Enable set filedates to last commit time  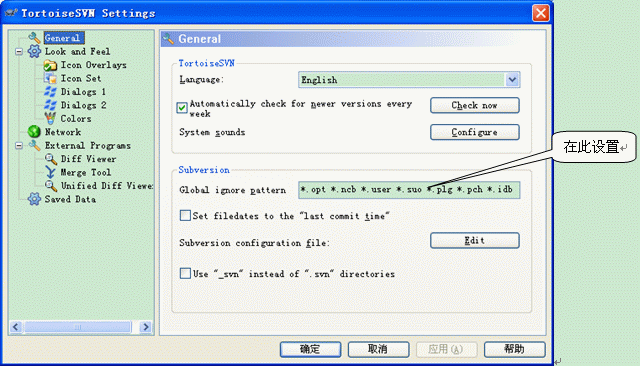[185, 215]
